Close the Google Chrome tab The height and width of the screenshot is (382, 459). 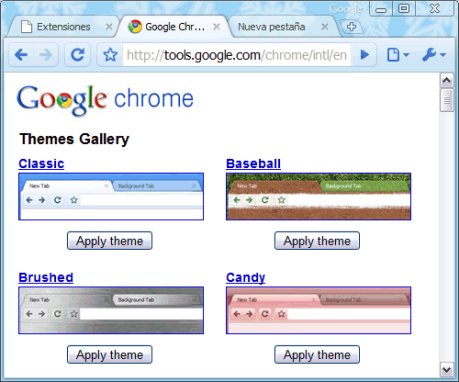coord(217,27)
